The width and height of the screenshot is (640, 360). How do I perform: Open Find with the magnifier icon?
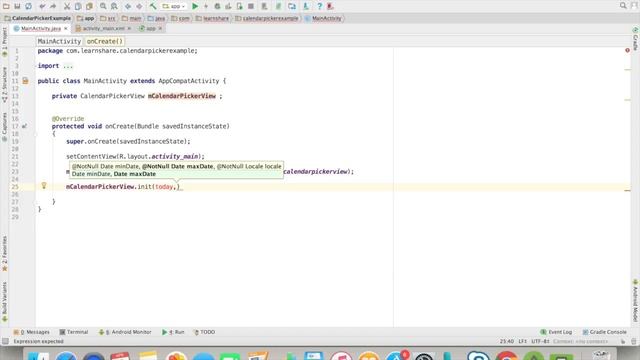pos(103,6)
